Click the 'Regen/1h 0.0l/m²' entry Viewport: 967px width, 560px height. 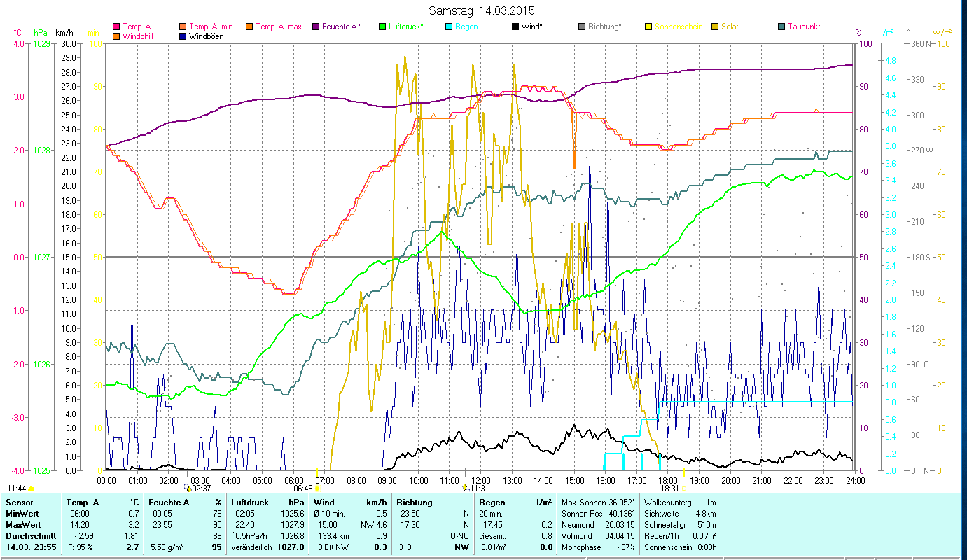click(679, 535)
